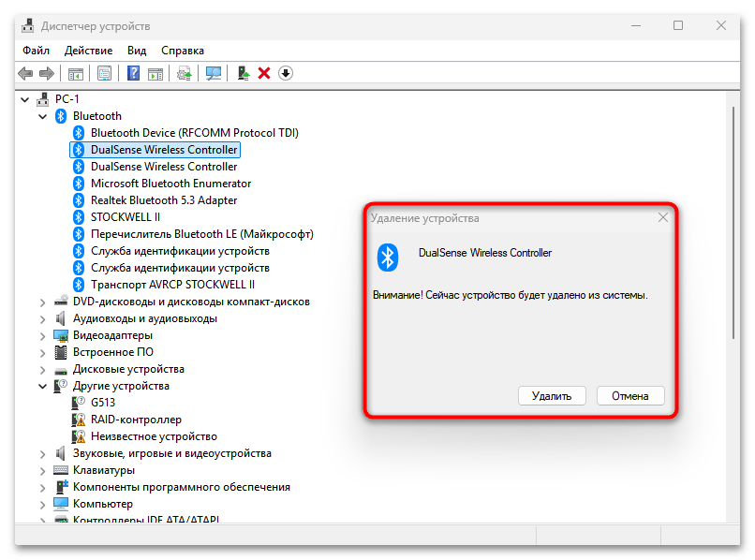The width and height of the screenshot is (755, 560).
Task: Minimize the Диспетчер устройств window
Action: point(636,25)
